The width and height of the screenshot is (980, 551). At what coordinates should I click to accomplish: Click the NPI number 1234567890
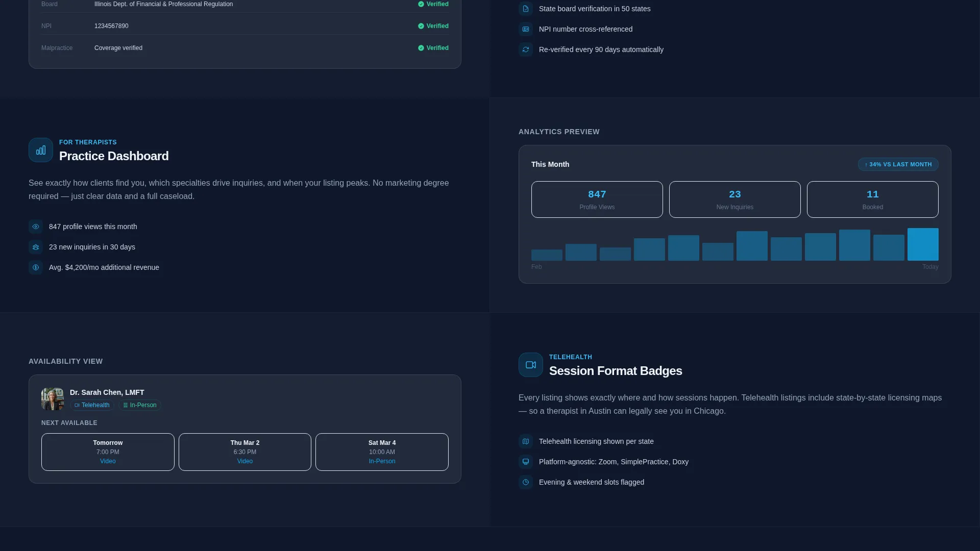click(111, 26)
